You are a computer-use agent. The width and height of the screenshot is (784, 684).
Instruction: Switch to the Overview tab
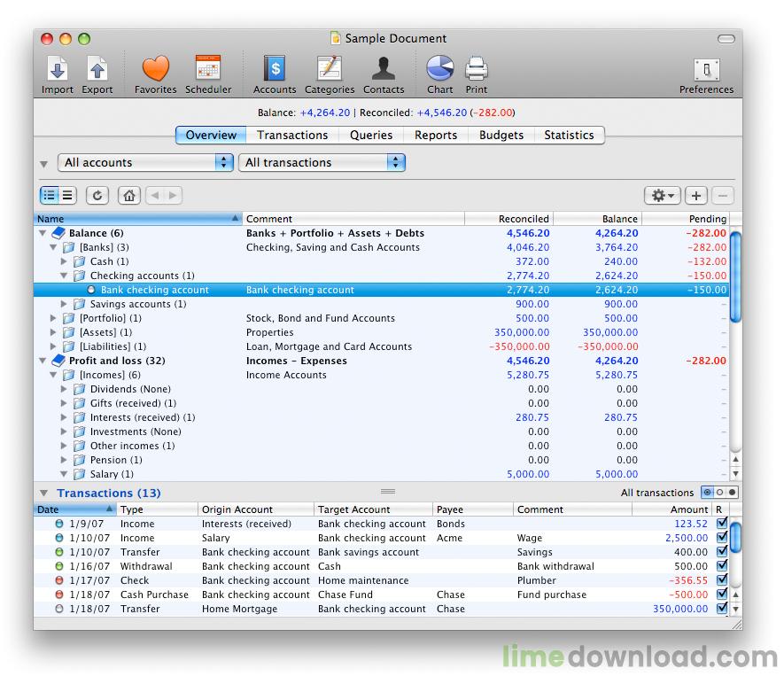point(211,135)
